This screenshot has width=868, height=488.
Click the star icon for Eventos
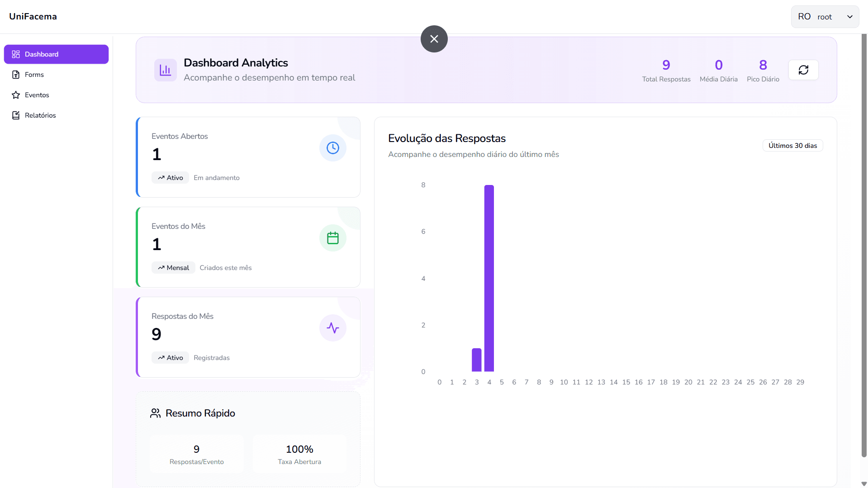click(x=16, y=95)
